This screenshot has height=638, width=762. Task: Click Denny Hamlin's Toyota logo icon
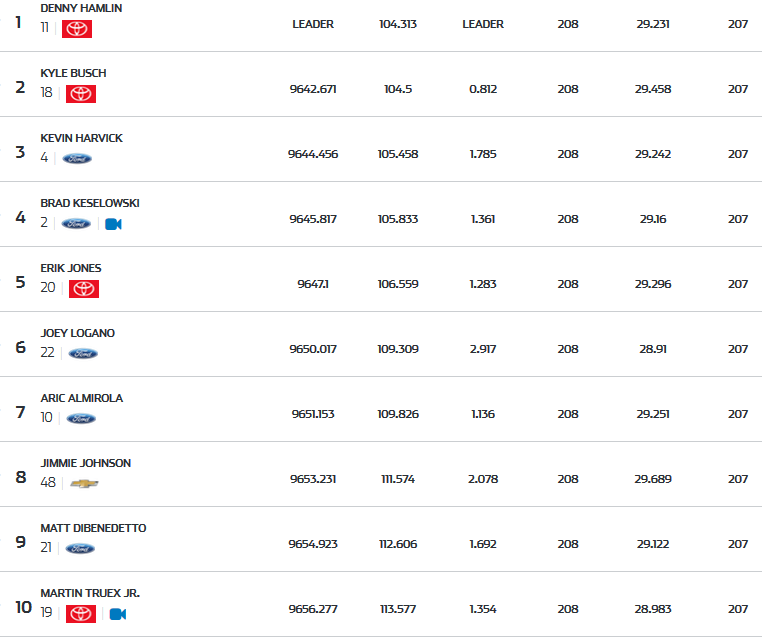(x=77, y=29)
